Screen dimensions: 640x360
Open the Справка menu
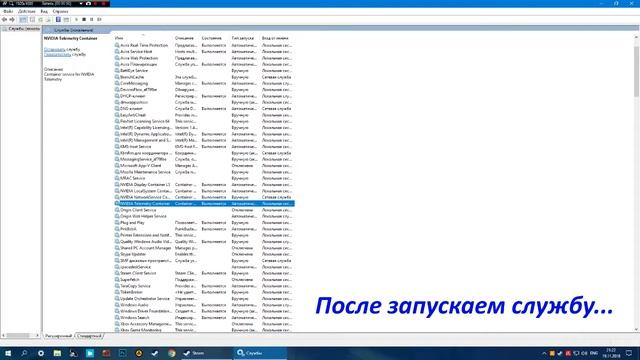point(60,11)
